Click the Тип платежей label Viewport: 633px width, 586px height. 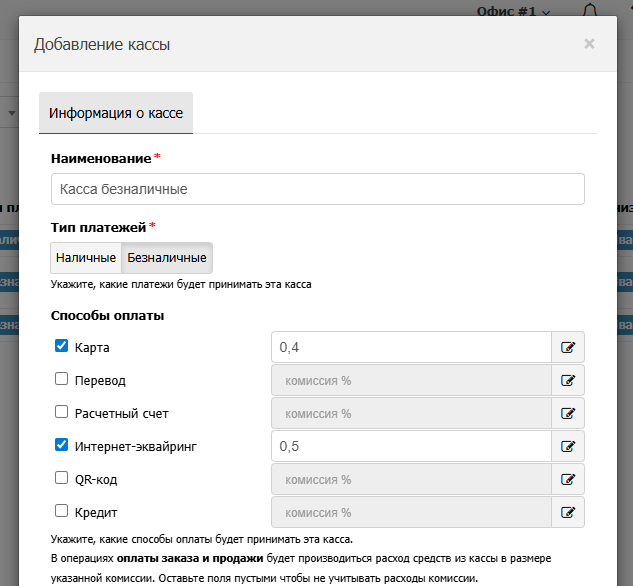point(98,228)
